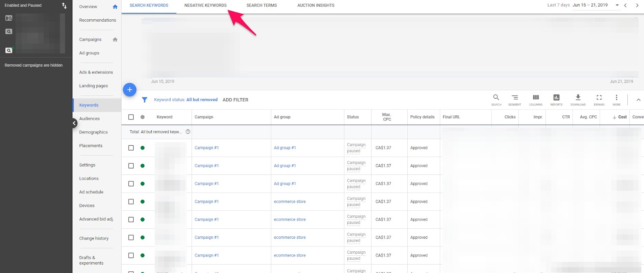Screen dimensions: 644x273
Task: Check the fourth ecommerce store row checkbox
Action: 131,255
